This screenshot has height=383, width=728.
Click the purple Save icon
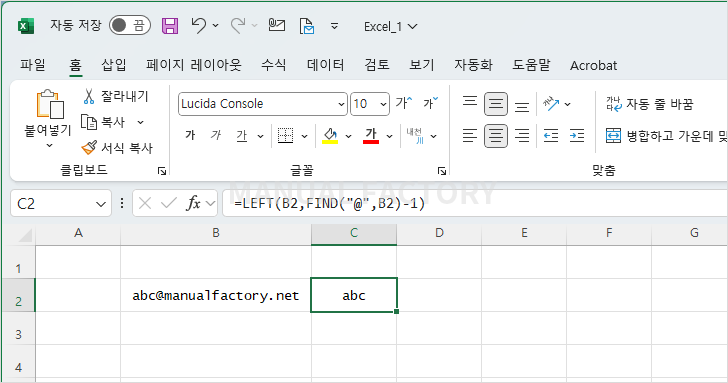coord(170,26)
